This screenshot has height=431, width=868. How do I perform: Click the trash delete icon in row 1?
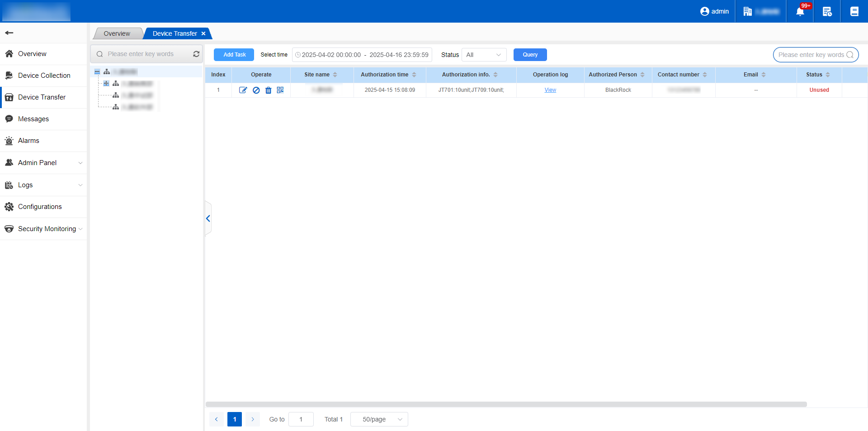268,90
